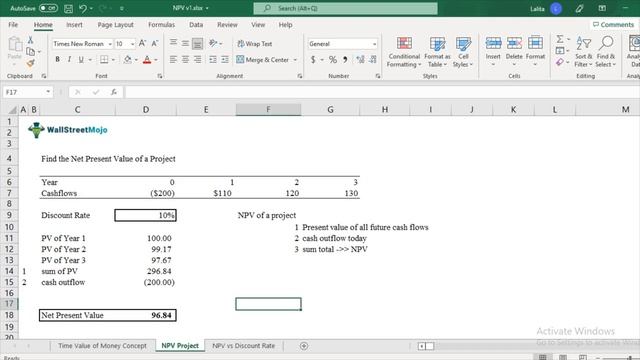Expand Merge & Center dropdown arrow
Viewport: 640px width, 360px height.
pyautogui.click(x=295, y=60)
